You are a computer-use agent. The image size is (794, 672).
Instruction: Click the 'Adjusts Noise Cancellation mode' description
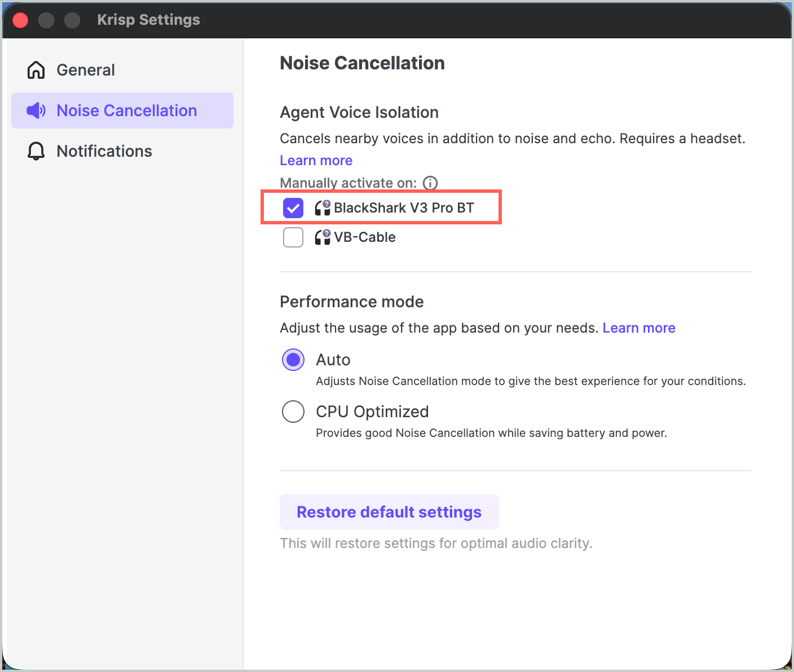pyautogui.click(x=531, y=381)
